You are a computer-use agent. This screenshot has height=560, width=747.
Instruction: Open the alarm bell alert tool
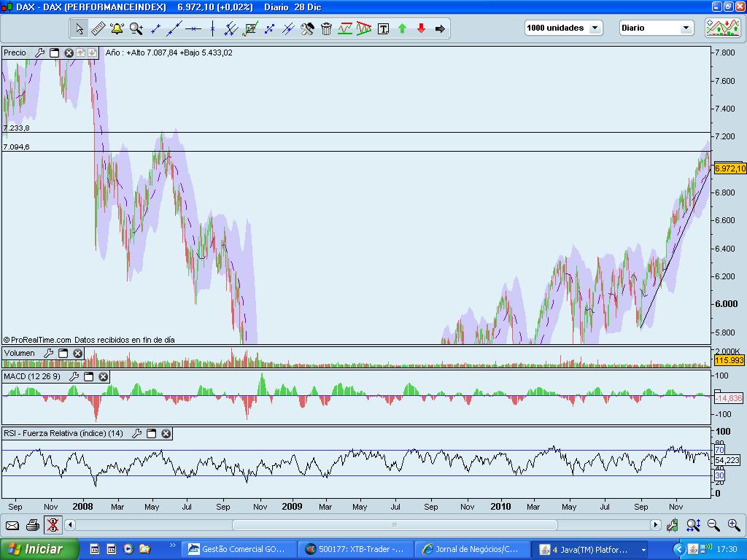pos(117,28)
